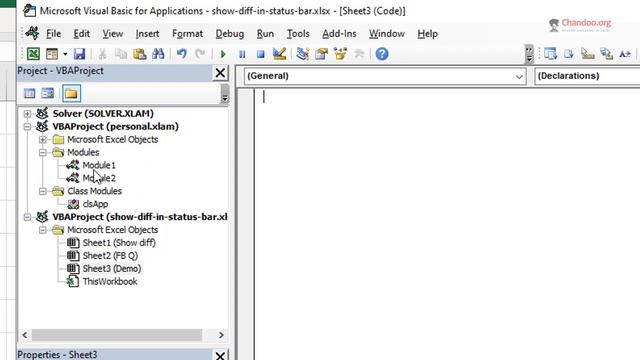This screenshot has height=360, width=640.
Task: Close the Properties - Sheet3 pane
Action: 220,355
